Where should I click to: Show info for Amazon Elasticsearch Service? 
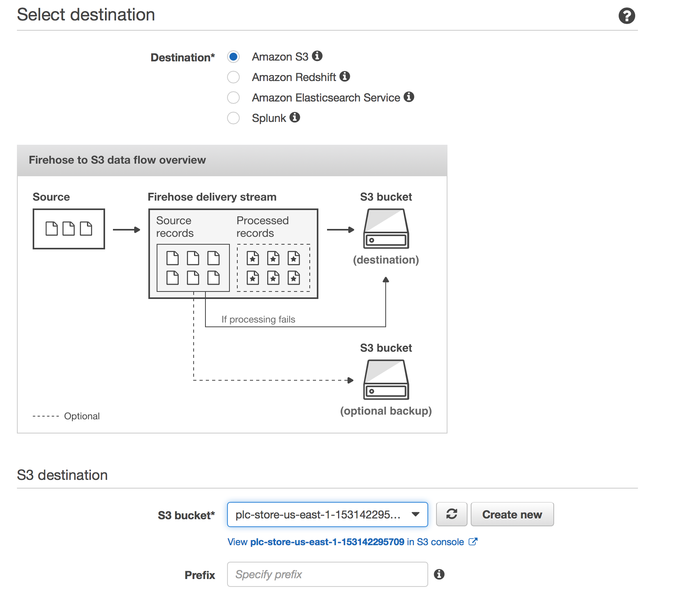[x=409, y=97]
